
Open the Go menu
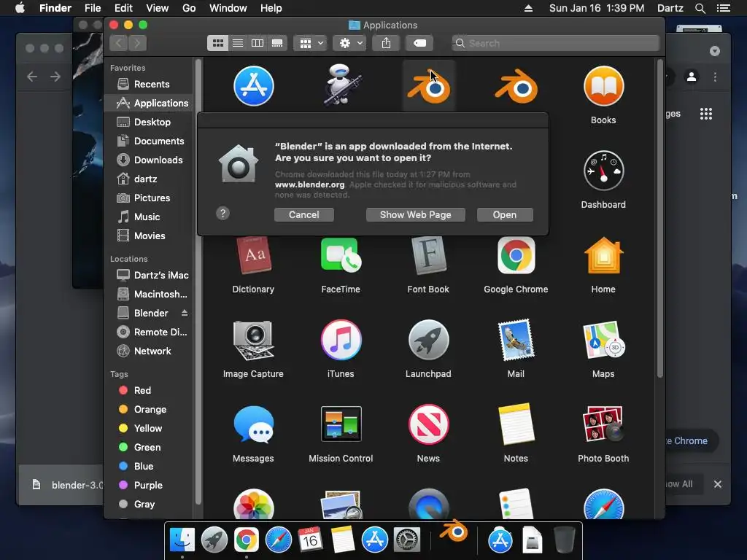(189, 8)
